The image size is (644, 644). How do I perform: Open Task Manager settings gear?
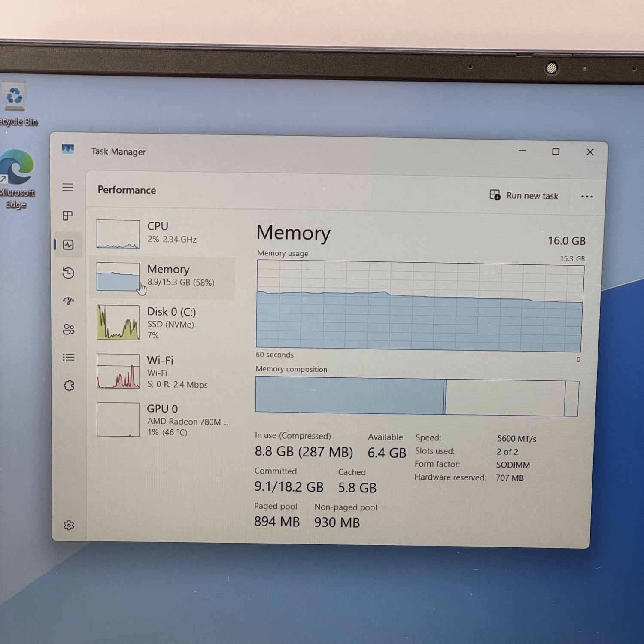[x=69, y=525]
